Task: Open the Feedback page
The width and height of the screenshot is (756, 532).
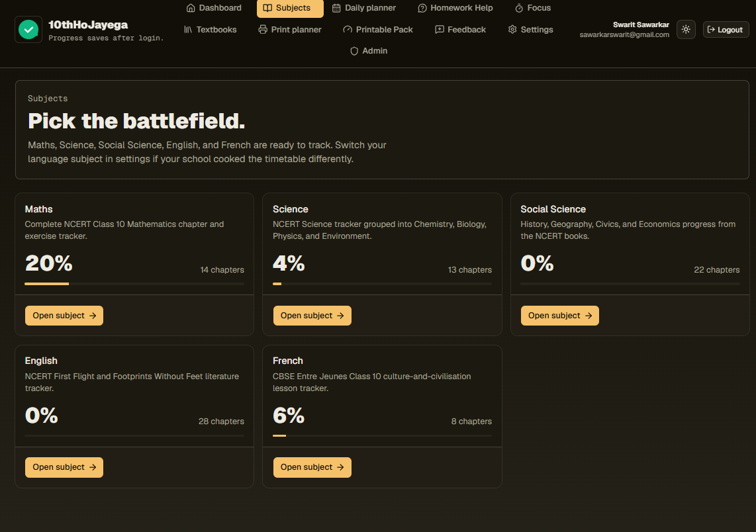Action: 461,29
